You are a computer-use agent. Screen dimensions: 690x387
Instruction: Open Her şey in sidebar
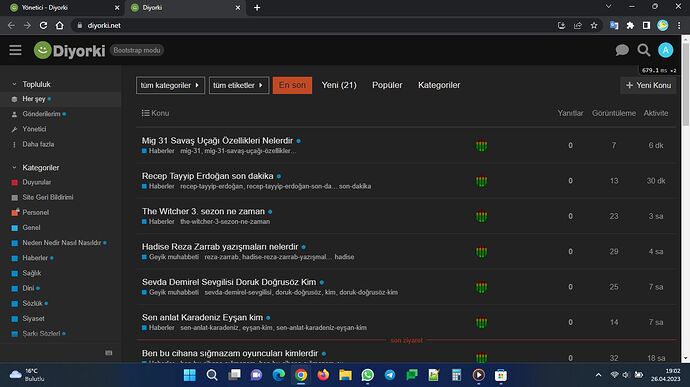[x=34, y=99]
